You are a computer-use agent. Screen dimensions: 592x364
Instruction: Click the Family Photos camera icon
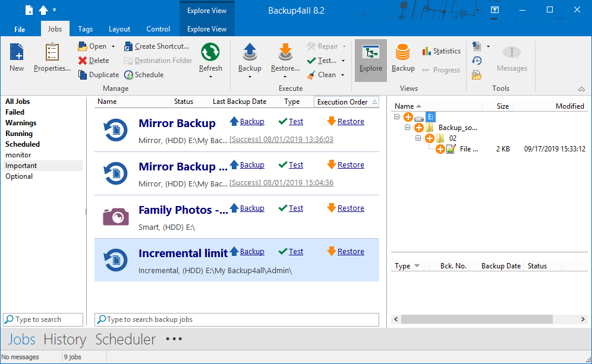(116, 217)
